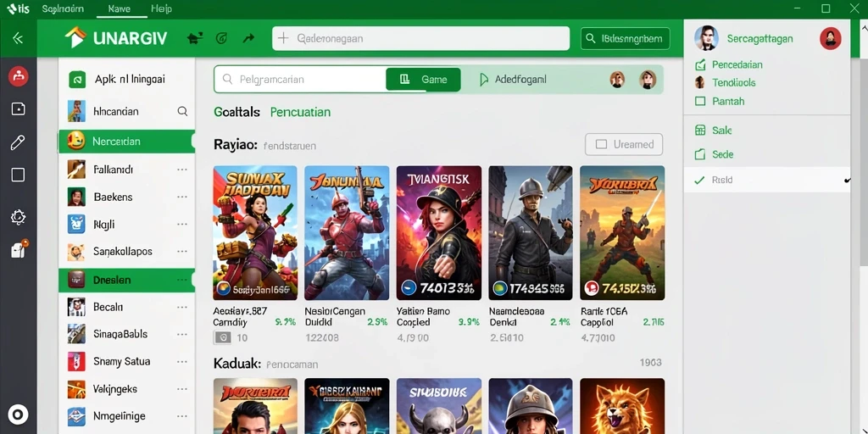Click the Sanakollapos app icon
Screen dimensions: 868x434
(76, 252)
